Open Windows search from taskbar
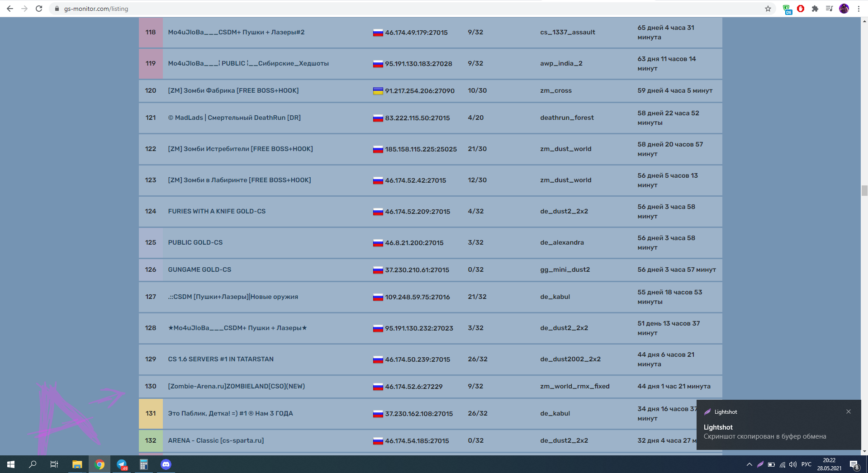 (33, 464)
